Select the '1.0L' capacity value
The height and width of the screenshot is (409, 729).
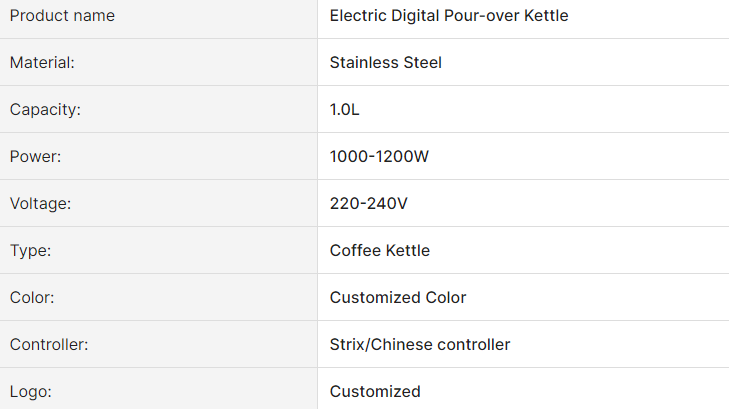coord(344,110)
